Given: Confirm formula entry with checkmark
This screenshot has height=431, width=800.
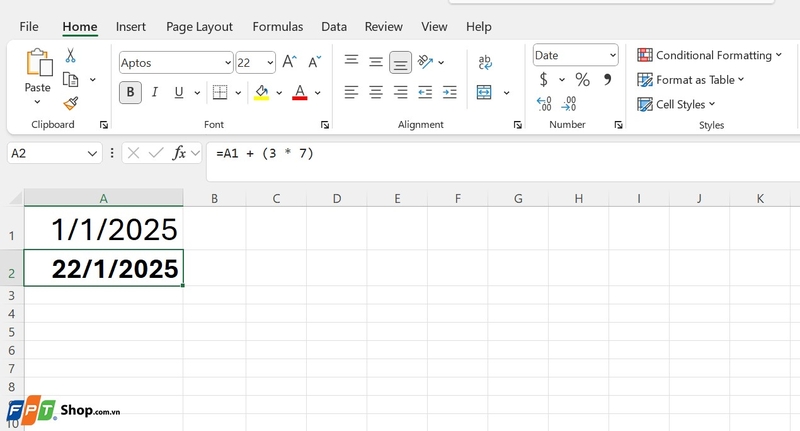Looking at the screenshot, I should (x=156, y=153).
